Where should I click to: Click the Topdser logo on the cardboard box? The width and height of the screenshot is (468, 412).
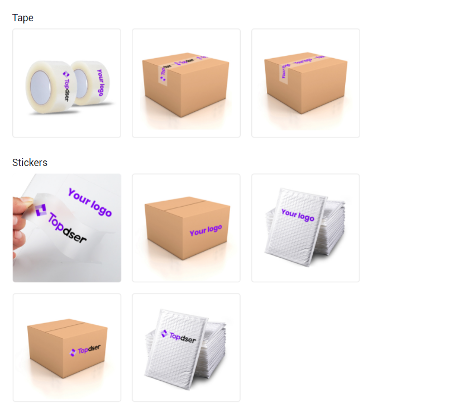tap(85, 350)
